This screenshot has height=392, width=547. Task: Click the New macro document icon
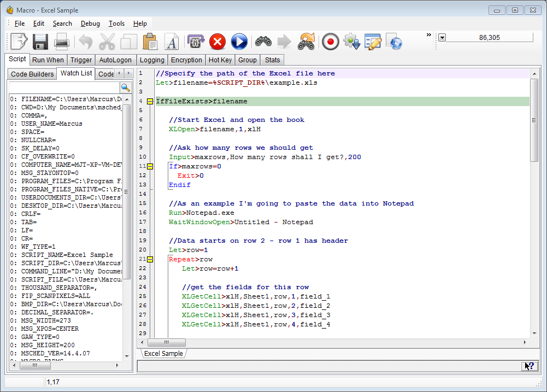click(19, 42)
